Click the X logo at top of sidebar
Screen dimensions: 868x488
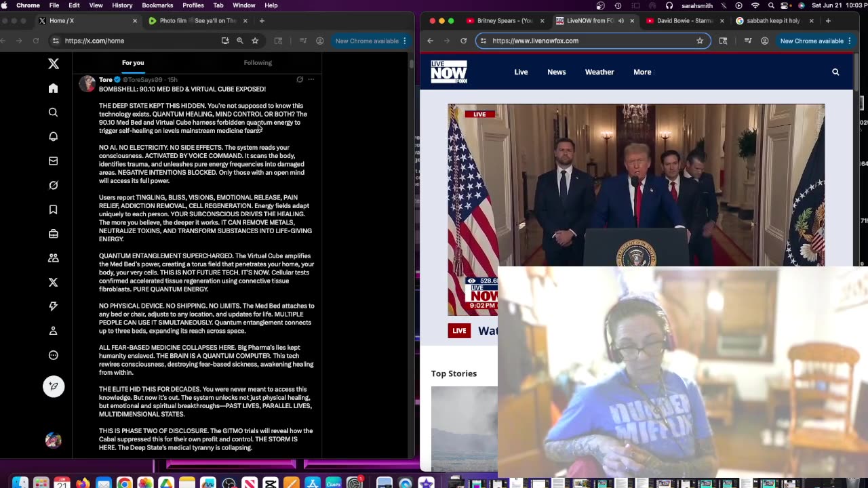[x=54, y=64]
